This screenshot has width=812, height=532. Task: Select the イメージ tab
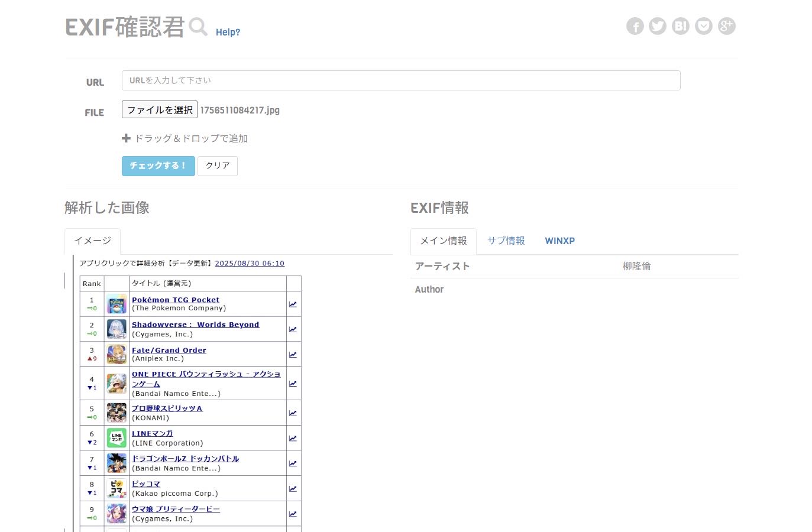point(92,241)
